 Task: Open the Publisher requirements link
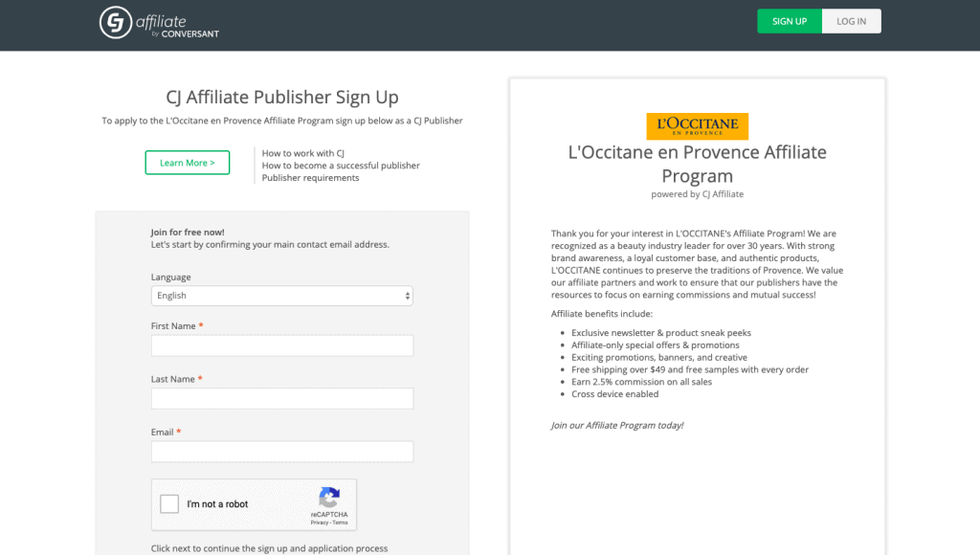pyautogui.click(x=311, y=178)
